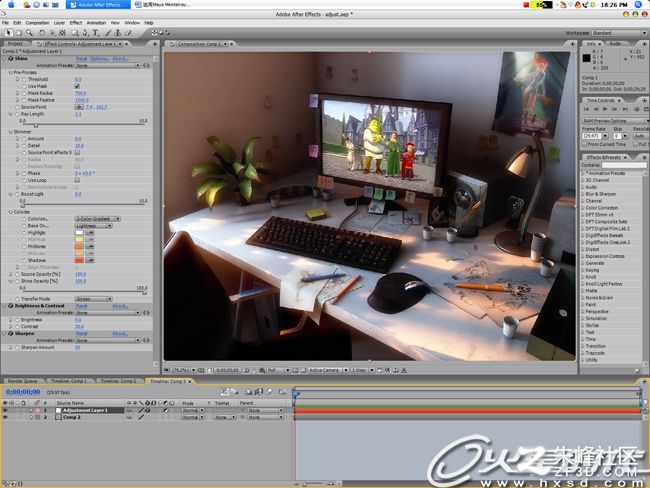
Task: Open the RAM Preview Options button
Action: 614,121
